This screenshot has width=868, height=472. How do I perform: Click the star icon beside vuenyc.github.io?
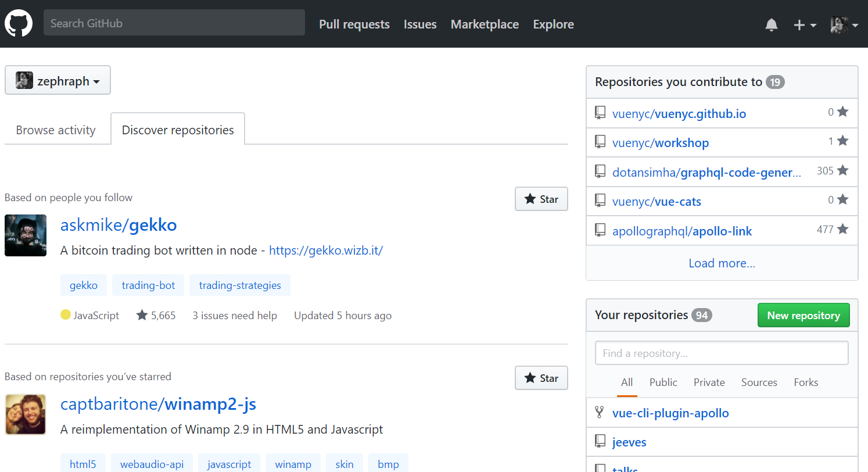point(842,112)
